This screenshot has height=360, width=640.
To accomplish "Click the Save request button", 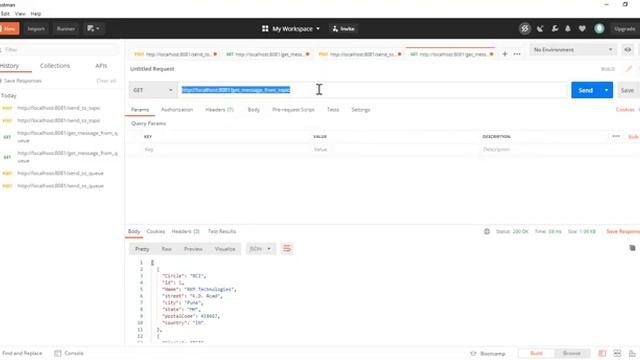I will coord(627,90).
